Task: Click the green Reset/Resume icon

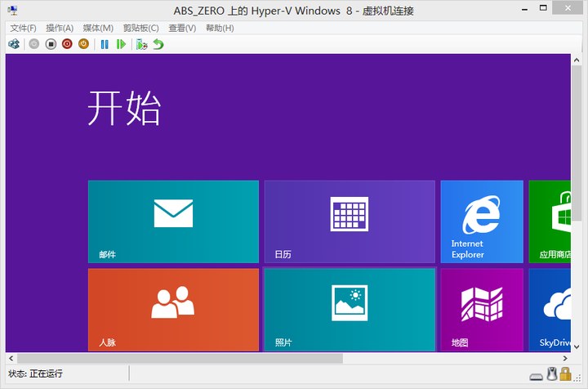Action: [121, 44]
